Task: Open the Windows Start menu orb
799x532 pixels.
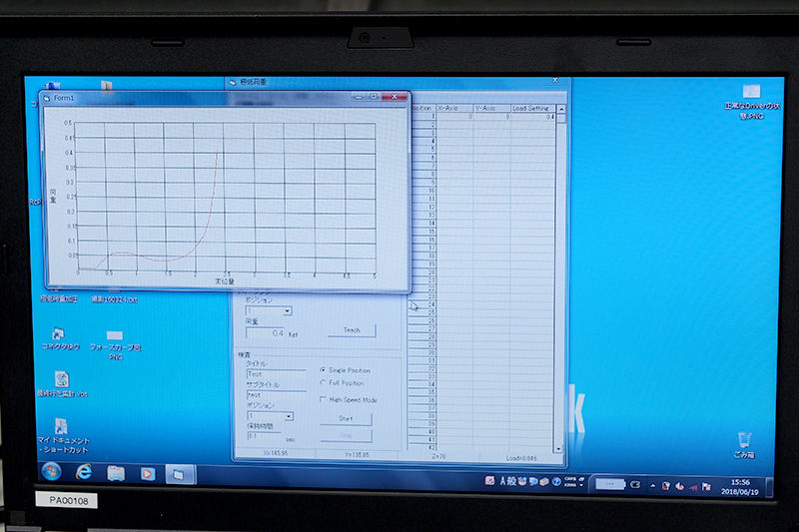Action: 52,472
